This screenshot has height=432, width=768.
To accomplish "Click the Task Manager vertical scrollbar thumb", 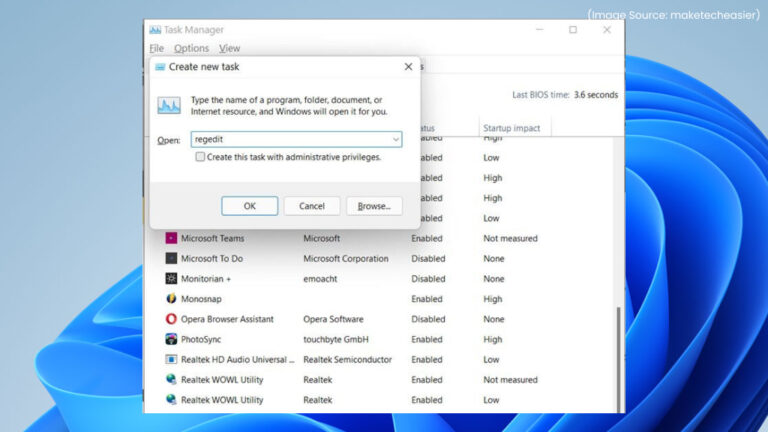I will tap(618, 359).
